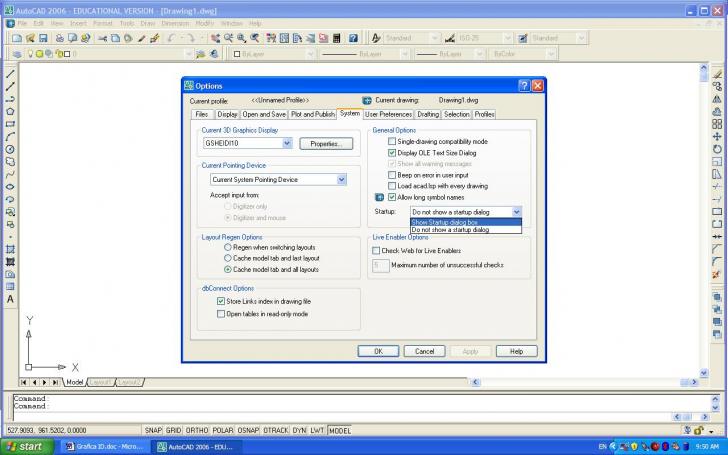Open the QuickCalc calculator icon
This screenshot has width=728, height=455.
click(337, 38)
